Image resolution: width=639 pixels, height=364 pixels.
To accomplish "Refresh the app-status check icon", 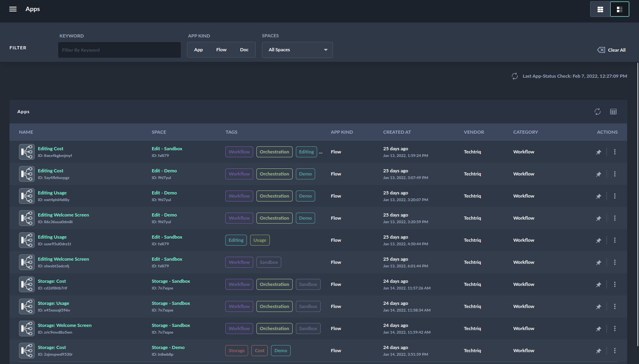I will [x=515, y=76].
